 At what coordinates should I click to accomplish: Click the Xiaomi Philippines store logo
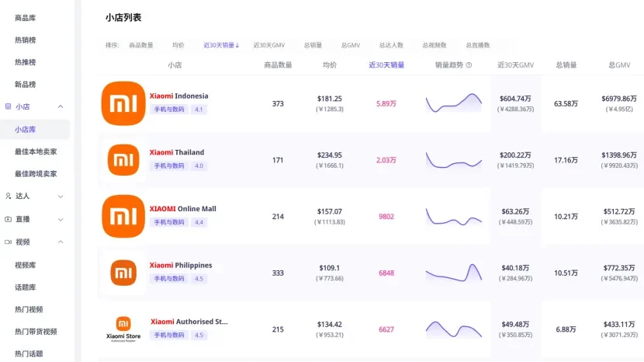(123, 273)
